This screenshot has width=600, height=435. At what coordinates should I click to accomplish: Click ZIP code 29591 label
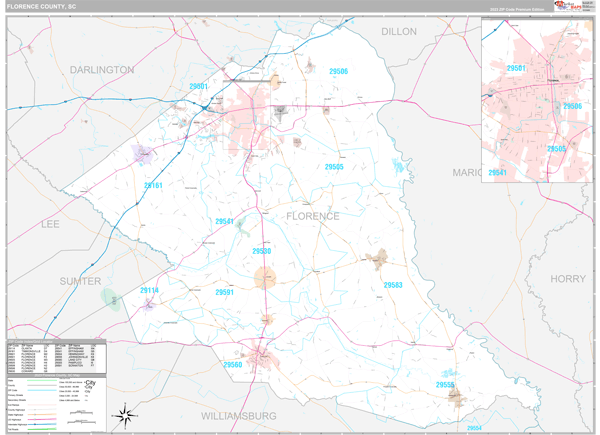222,292
